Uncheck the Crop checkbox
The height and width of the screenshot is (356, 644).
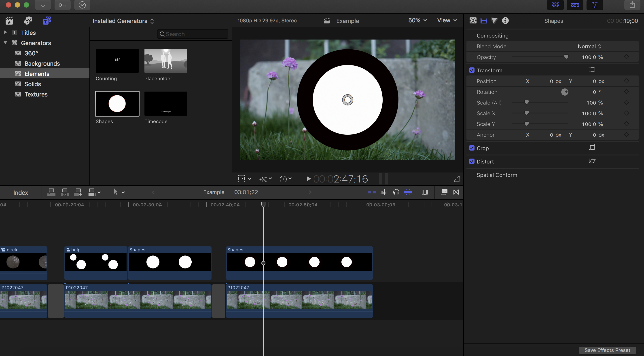coord(472,148)
